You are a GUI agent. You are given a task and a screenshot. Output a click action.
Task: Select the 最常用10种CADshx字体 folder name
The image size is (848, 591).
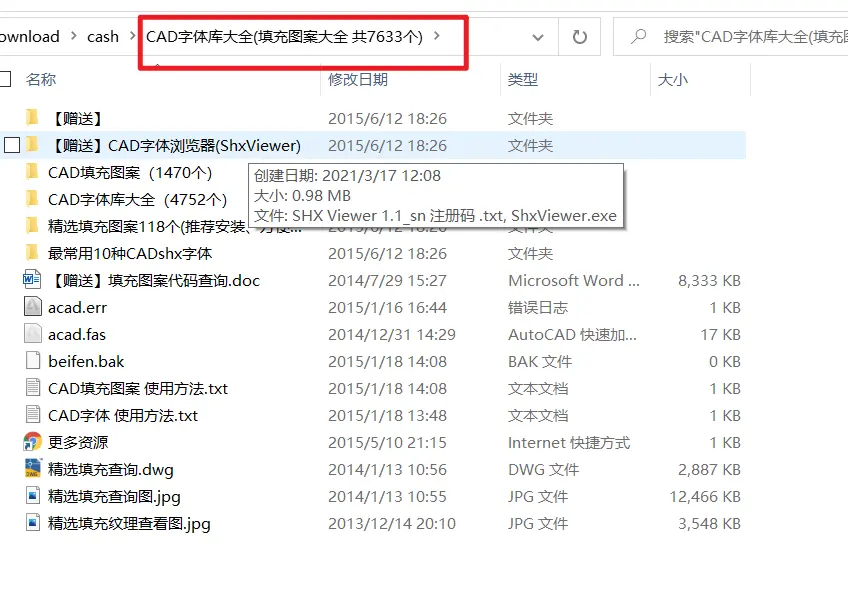click(130, 254)
